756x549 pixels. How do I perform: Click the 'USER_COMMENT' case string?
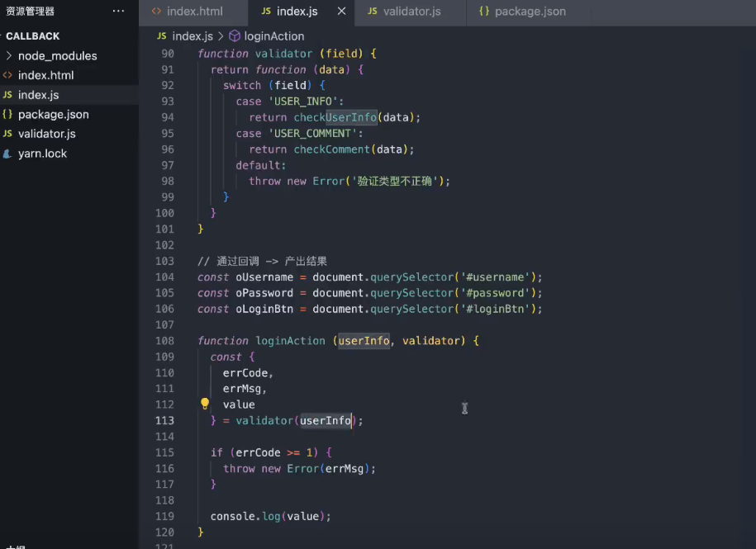pyautogui.click(x=312, y=134)
